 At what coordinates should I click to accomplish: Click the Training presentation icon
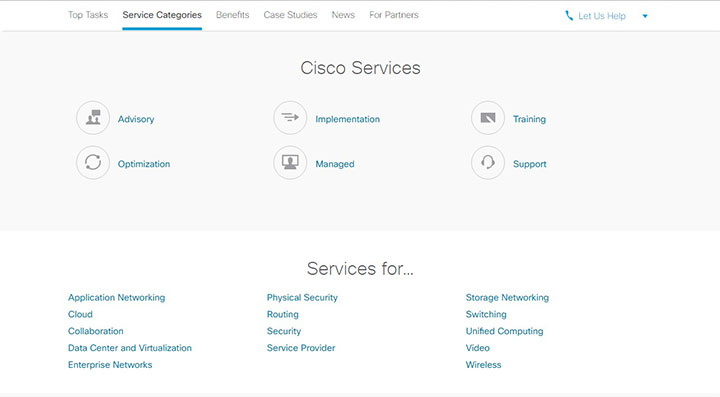(x=488, y=118)
